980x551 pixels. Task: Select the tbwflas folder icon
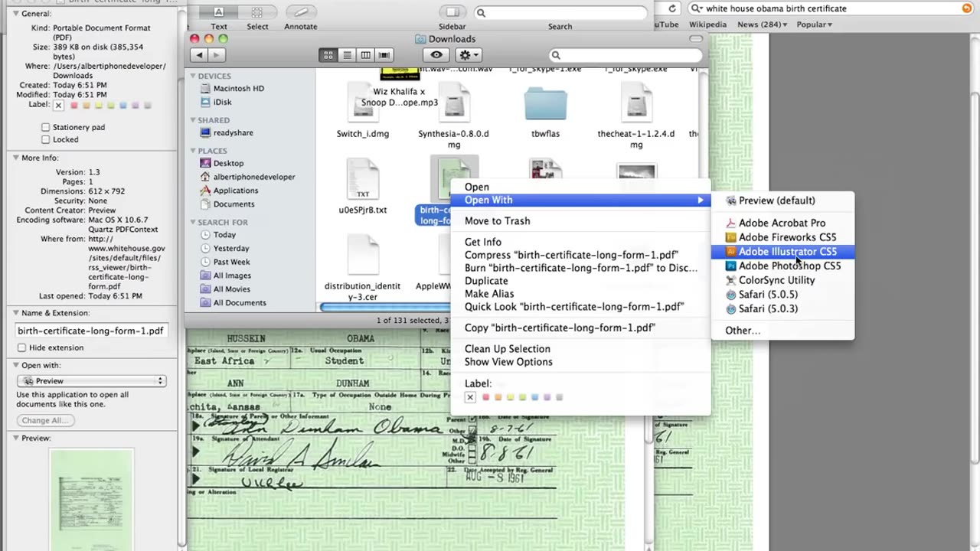pyautogui.click(x=545, y=105)
